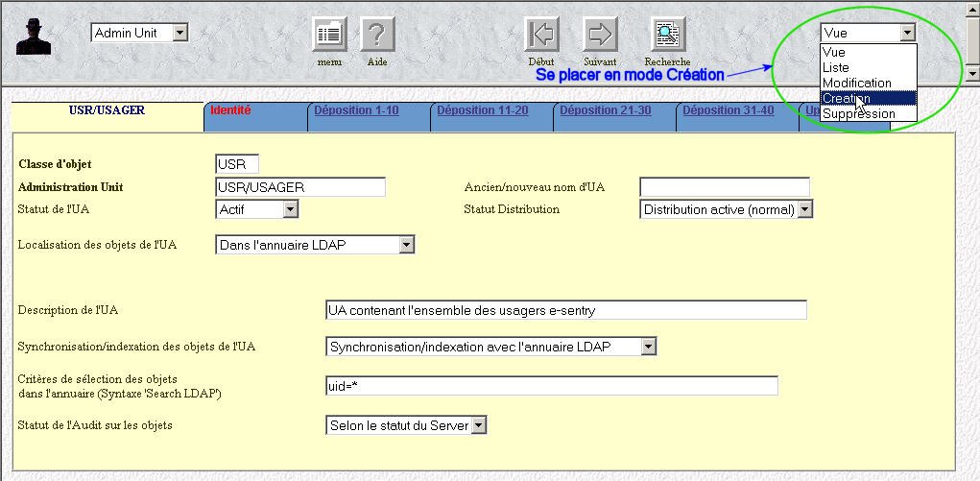The height and width of the screenshot is (481, 980).
Task: Open Aide via the question mark icon
Action: click(x=377, y=35)
